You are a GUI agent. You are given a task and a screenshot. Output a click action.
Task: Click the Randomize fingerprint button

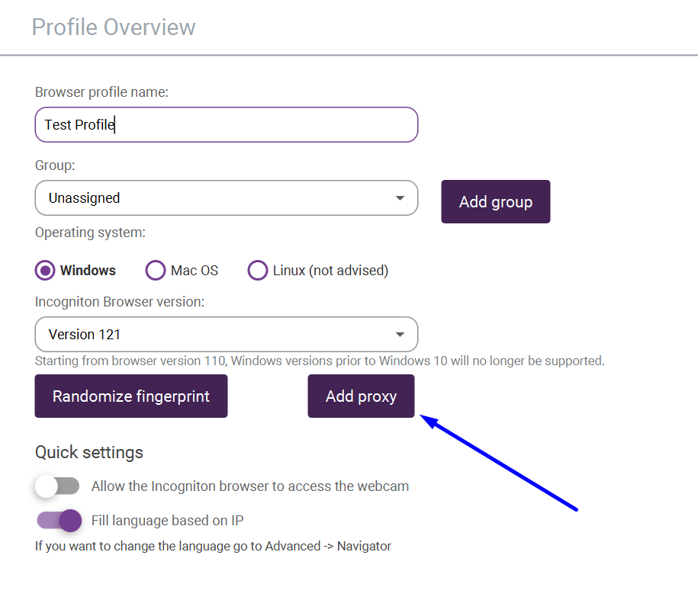(x=131, y=396)
